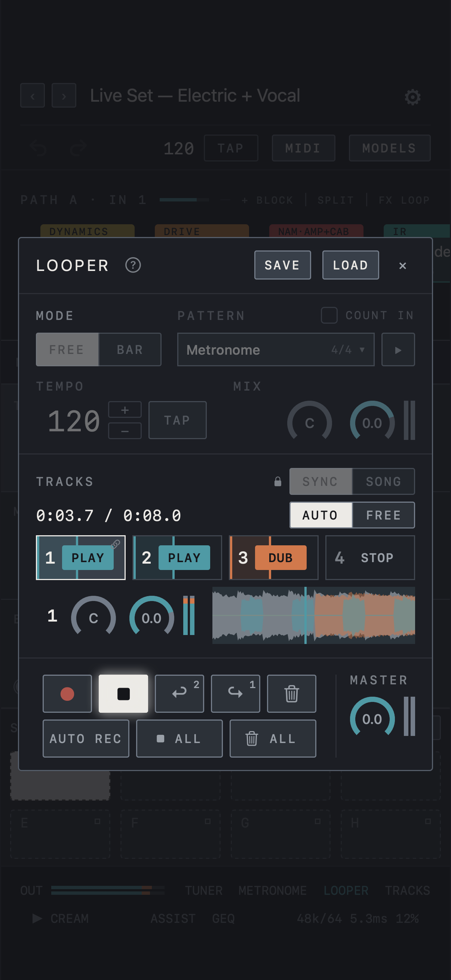The width and height of the screenshot is (451, 980).
Task: Click the main undo arrow
Action: point(38,148)
